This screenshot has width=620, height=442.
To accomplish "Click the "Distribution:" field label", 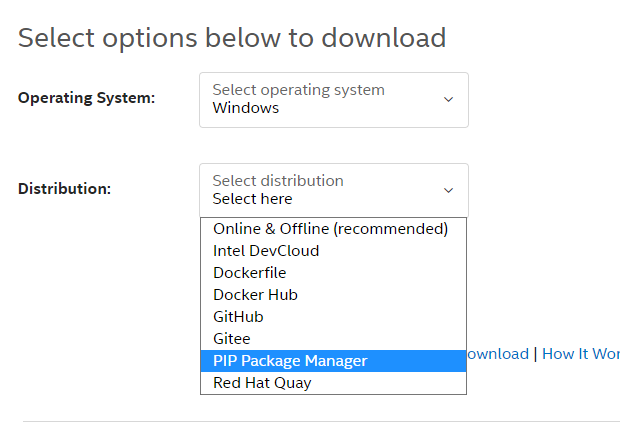I will pyautogui.click(x=64, y=188).
